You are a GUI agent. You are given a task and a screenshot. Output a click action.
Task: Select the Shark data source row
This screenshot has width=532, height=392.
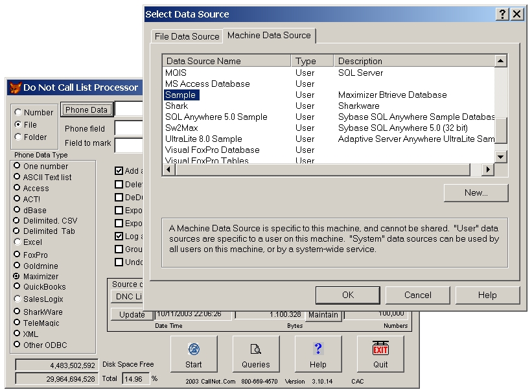coord(329,106)
